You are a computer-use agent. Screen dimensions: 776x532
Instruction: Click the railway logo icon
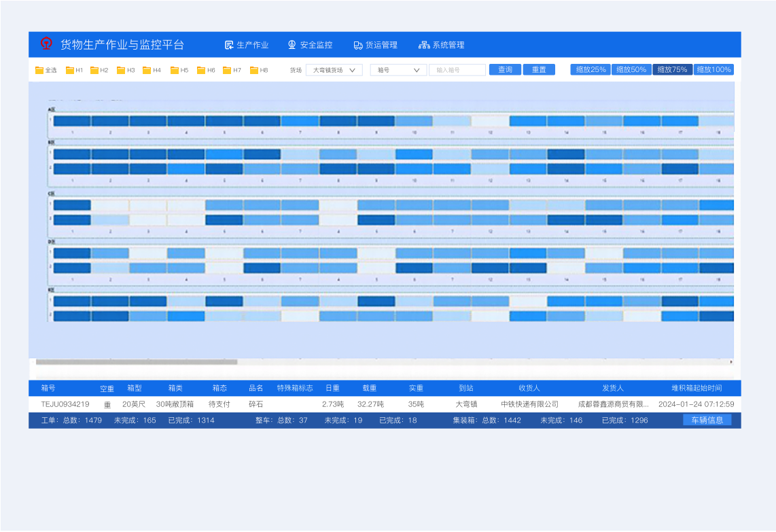[46, 44]
